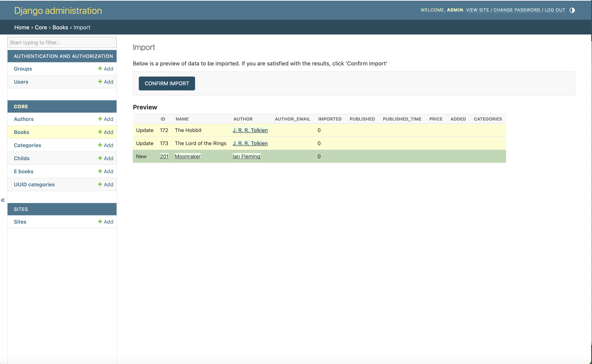Go to Home in breadcrumbs
592x364 pixels.
point(22,27)
